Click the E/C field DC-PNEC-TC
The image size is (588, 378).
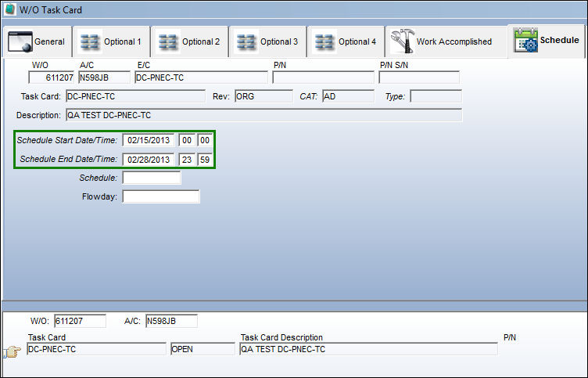click(201, 77)
